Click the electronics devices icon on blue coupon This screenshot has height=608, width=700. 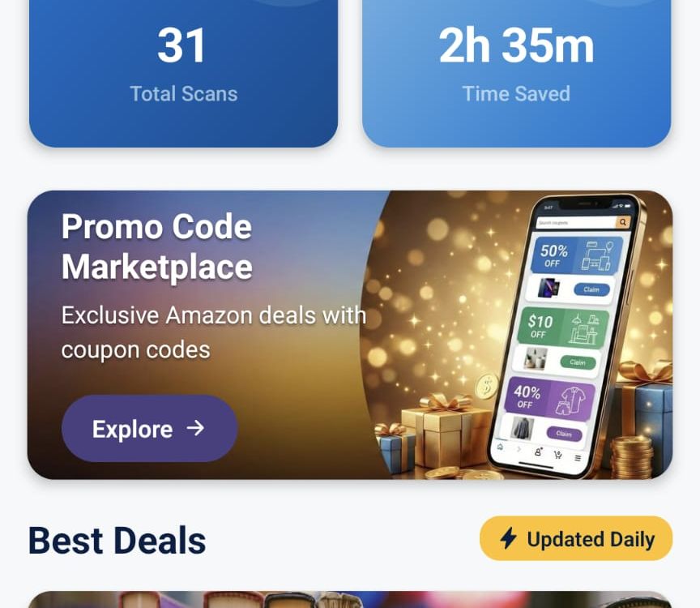tap(597, 255)
